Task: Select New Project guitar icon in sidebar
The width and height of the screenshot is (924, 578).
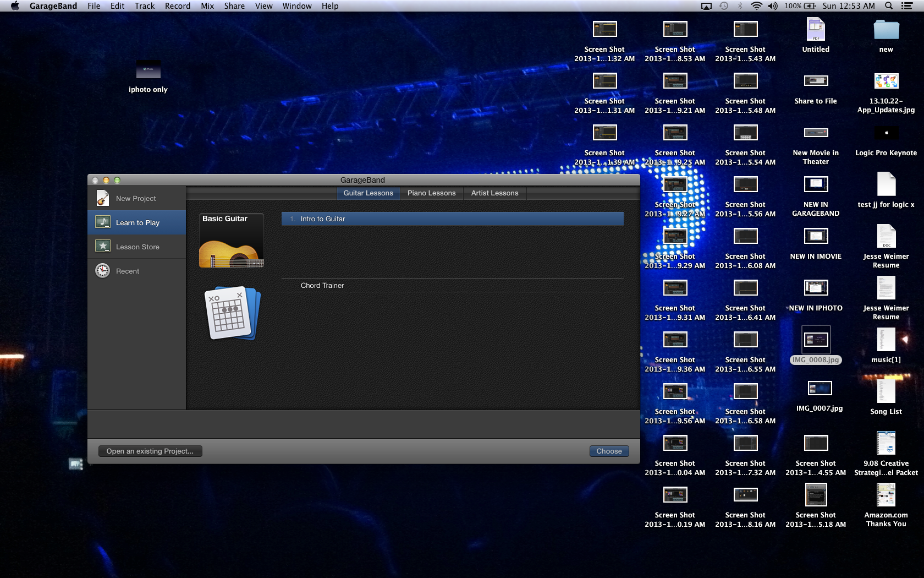Action: tap(103, 198)
